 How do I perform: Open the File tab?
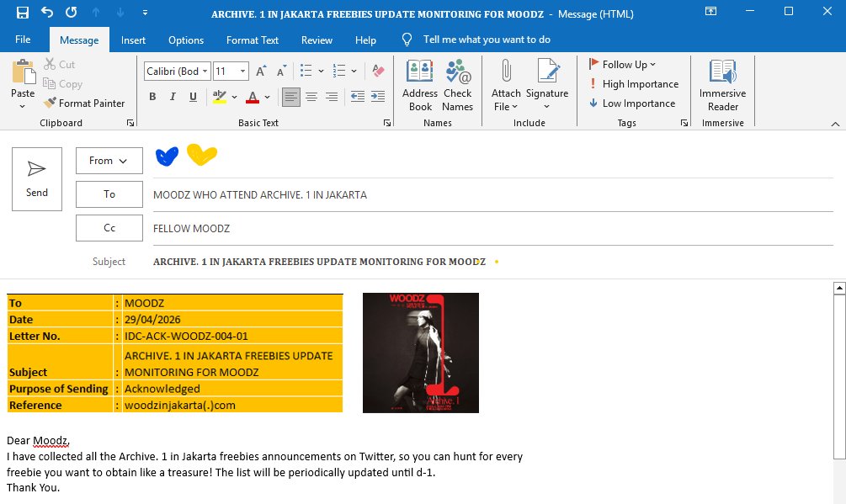pyautogui.click(x=23, y=40)
